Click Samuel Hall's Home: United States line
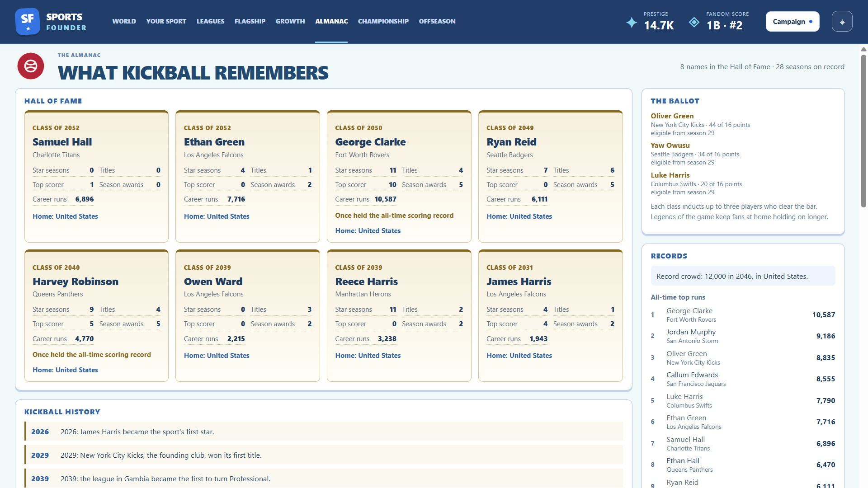The height and width of the screenshot is (488, 868). coord(65,216)
